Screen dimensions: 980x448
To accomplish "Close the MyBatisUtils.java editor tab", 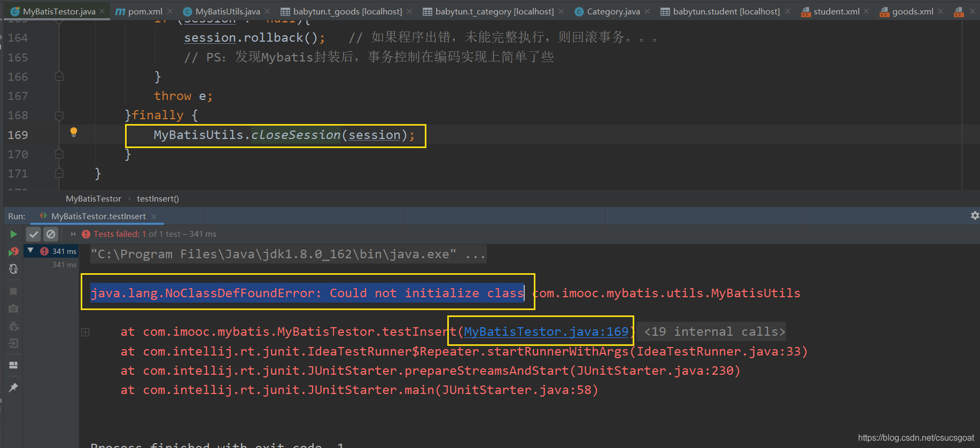I will 267,11.
